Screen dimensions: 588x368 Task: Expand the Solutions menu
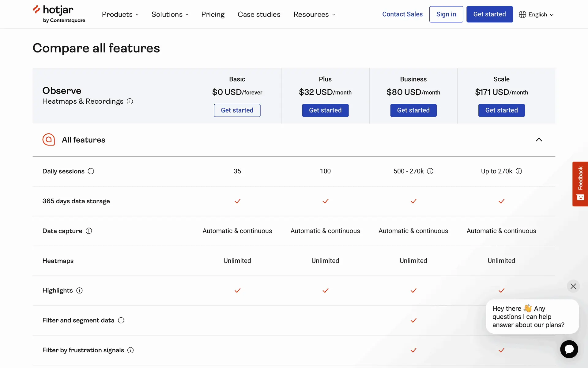click(x=170, y=14)
